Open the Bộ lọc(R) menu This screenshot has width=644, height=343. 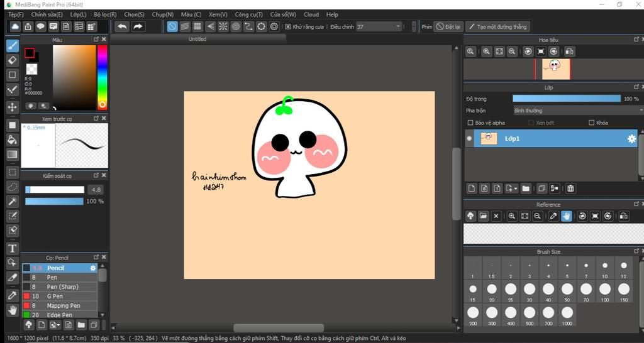pos(105,14)
